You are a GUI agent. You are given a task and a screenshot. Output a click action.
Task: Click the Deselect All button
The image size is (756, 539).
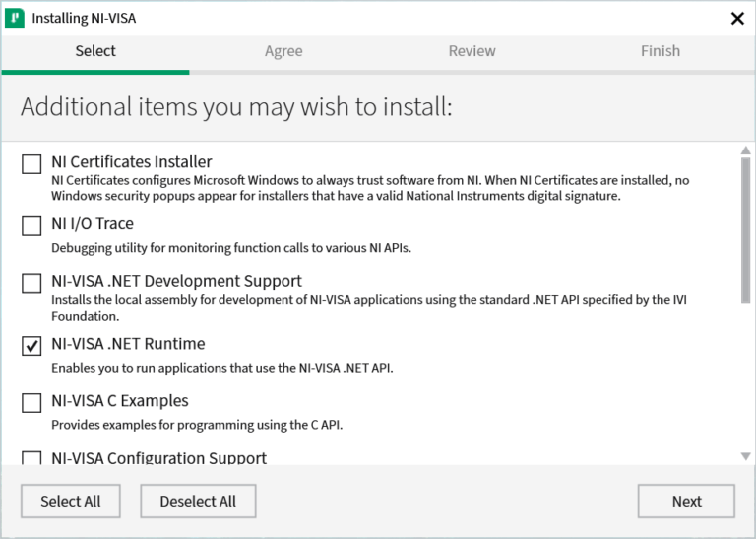(198, 501)
